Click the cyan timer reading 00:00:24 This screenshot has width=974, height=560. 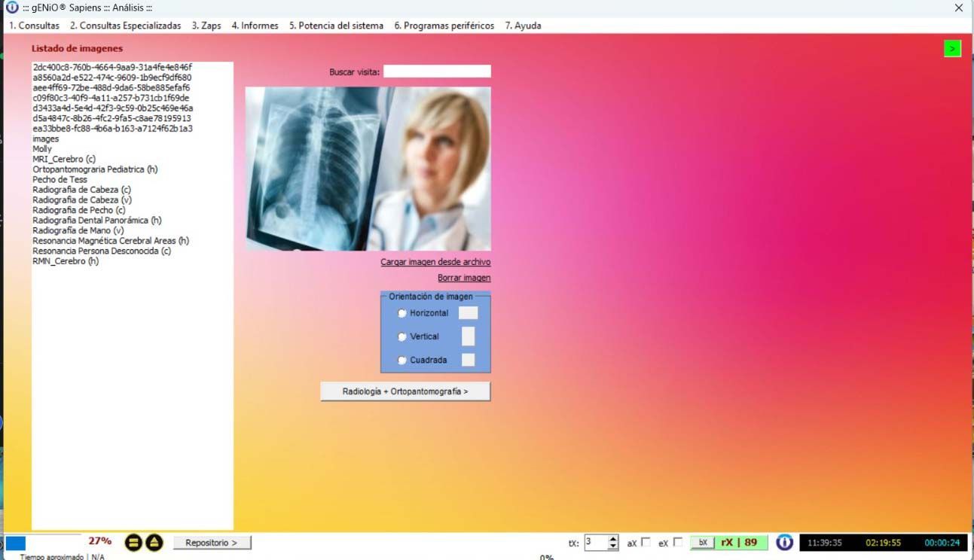click(942, 543)
